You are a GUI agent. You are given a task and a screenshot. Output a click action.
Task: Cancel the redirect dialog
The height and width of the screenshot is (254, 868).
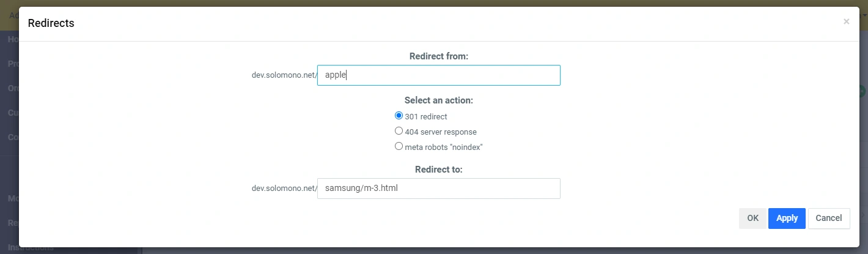point(828,219)
